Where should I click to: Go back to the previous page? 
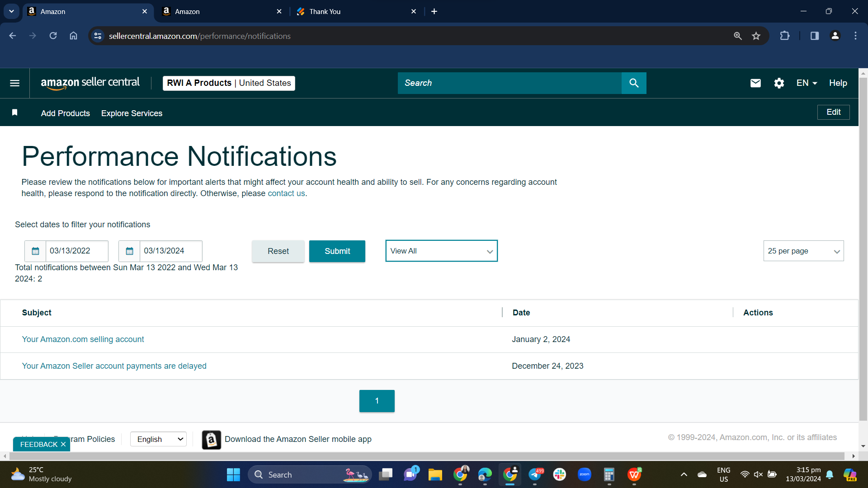point(12,36)
